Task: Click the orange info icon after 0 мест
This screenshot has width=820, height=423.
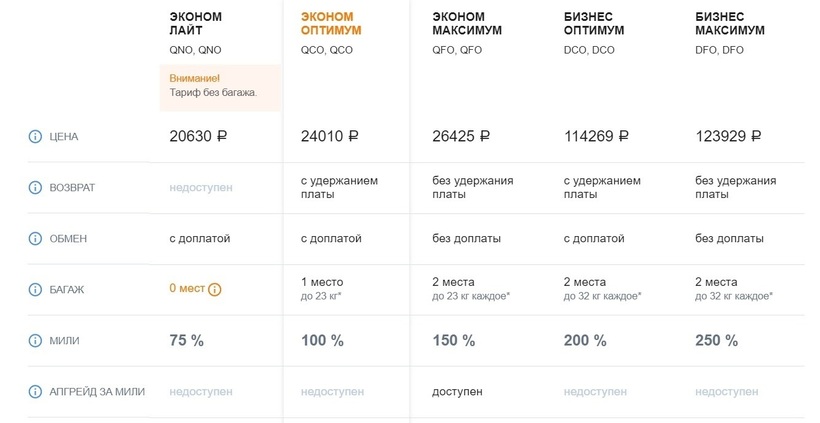Action: (215, 289)
